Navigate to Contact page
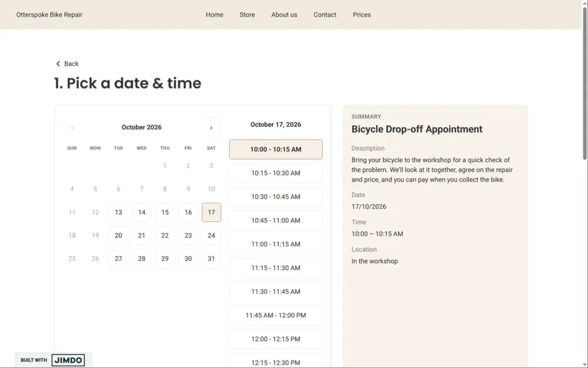The height and width of the screenshot is (368, 588). point(325,14)
